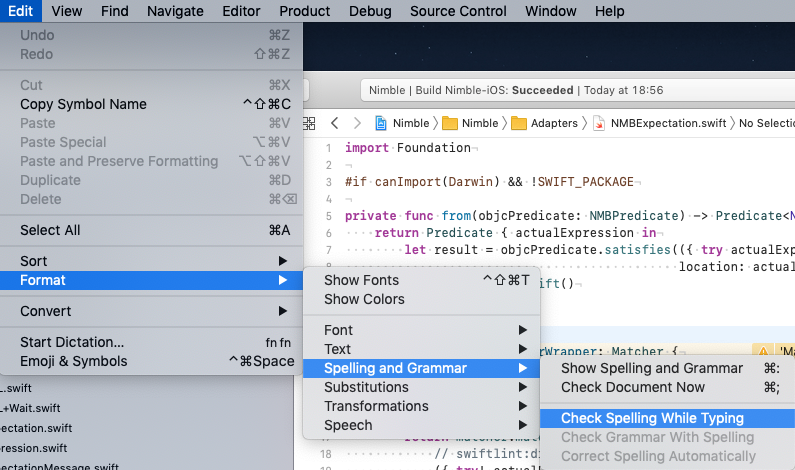
Task: Click the related items grid icon
Action: point(308,123)
